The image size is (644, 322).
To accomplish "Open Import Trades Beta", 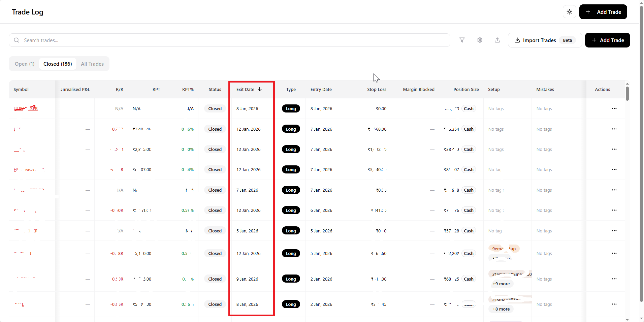I will 545,40.
